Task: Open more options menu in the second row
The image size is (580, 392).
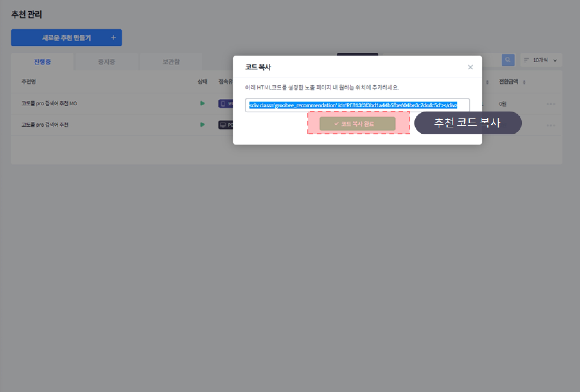Action: 551,125
